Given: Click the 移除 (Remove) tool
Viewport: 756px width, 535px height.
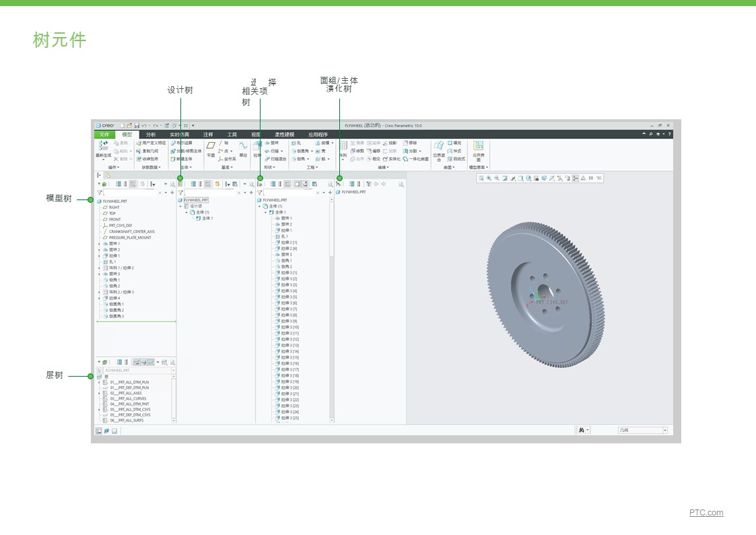Looking at the screenshot, I should pyautogui.click(x=410, y=144).
